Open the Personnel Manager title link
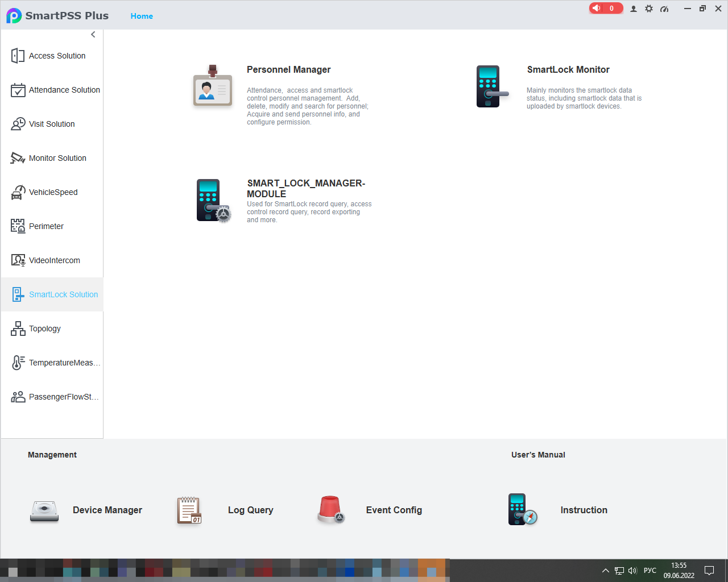Viewport: 728px width, 582px height. coord(289,70)
